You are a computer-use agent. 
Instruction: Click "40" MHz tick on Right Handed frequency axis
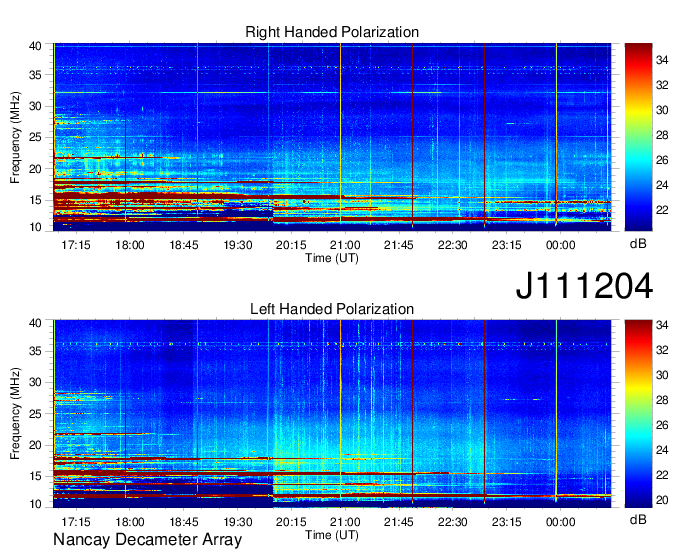[35, 46]
